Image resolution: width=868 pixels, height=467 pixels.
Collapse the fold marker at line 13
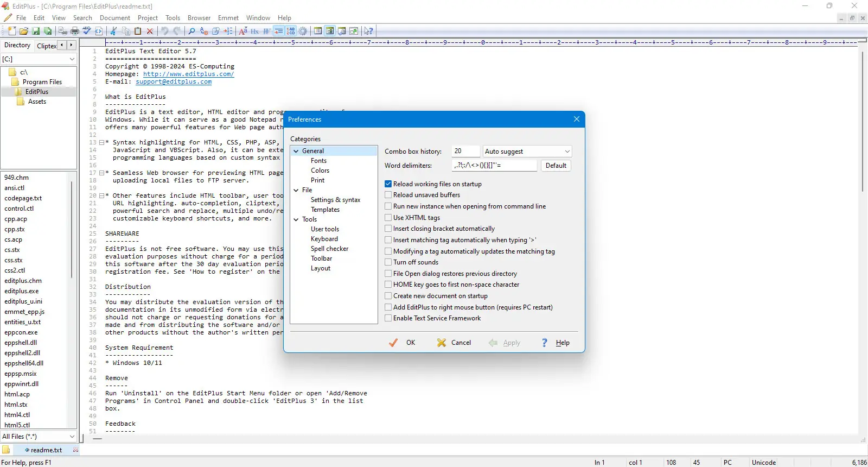tap(101, 143)
